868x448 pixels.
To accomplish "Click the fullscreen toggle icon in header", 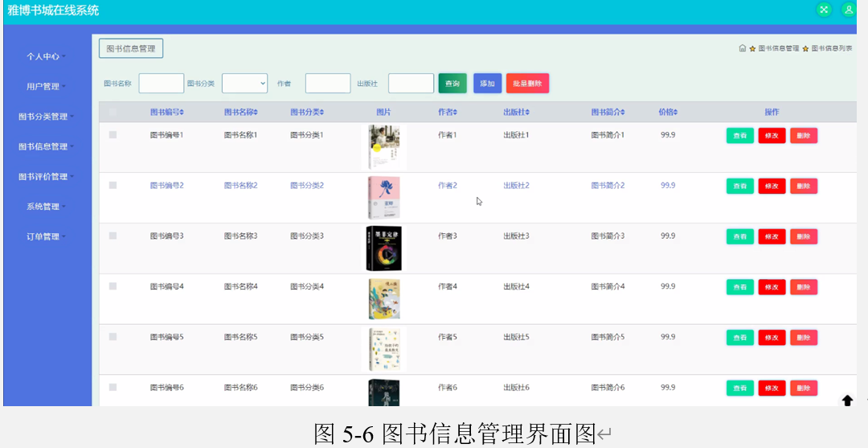I will [x=825, y=10].
